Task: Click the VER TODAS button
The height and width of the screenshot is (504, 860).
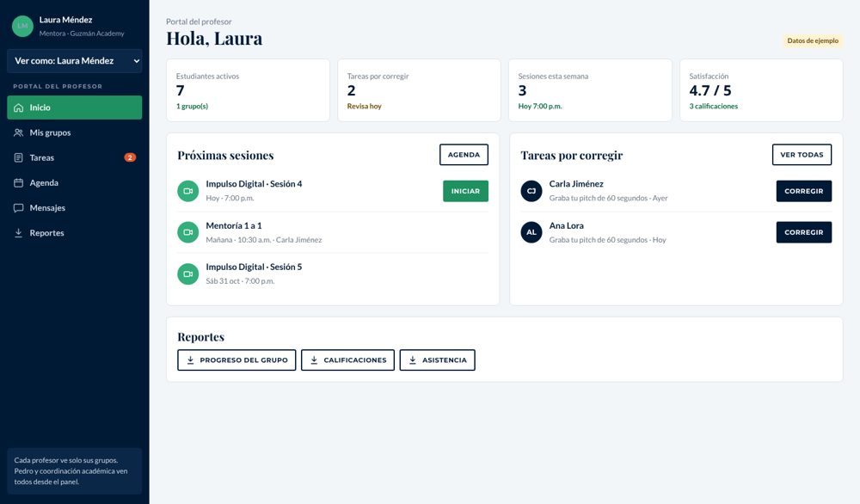Action: (x=802, y=155)
